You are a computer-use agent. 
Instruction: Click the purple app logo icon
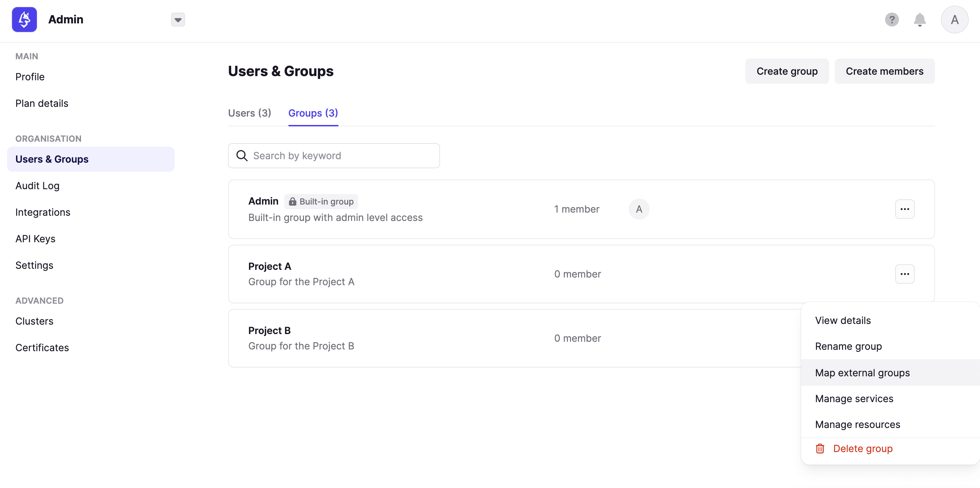[x=24, y=20]
